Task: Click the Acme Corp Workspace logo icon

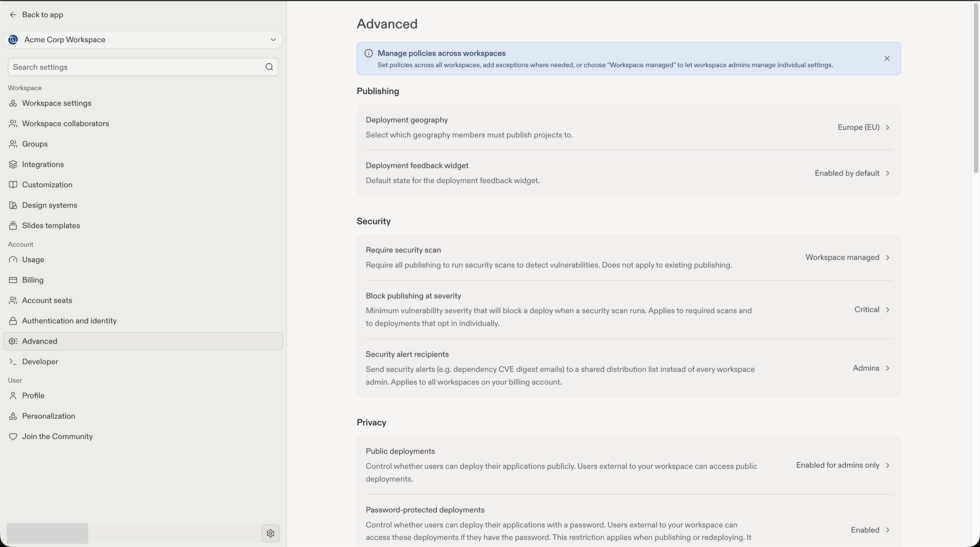Action: tap(13, 39)
